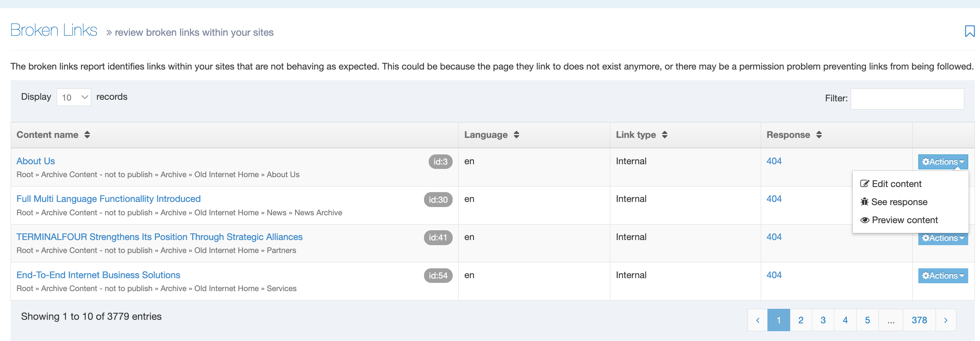
Task: Jump to pagination page 5
Action: click(867, 320)
